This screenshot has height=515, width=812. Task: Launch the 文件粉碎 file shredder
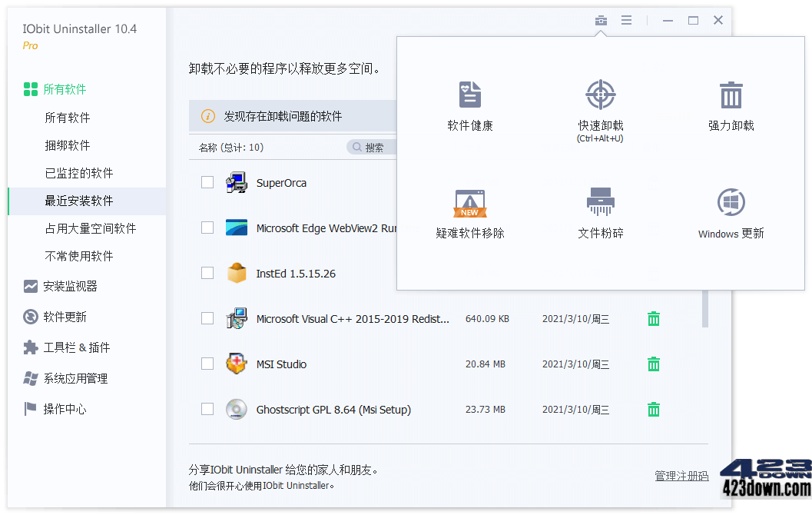tap(600, 214)
